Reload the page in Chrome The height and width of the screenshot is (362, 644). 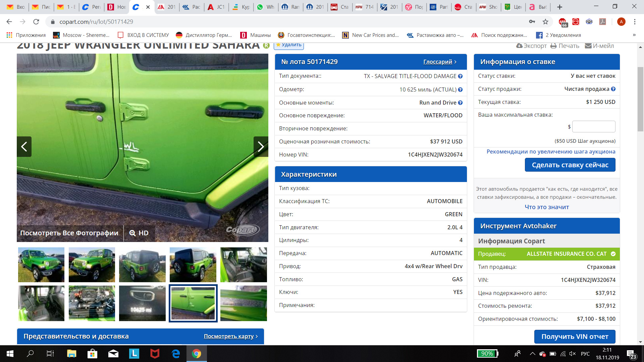pos(36,22)
